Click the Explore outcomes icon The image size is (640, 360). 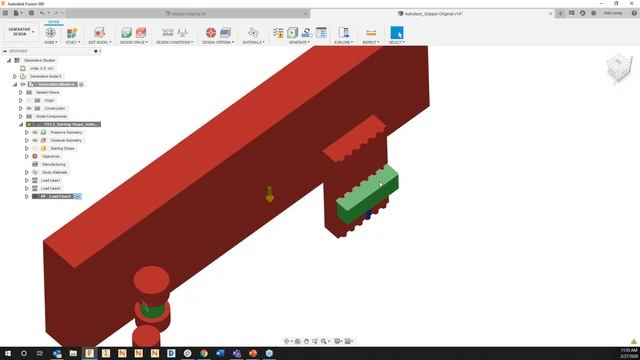[x=344, y=33]
